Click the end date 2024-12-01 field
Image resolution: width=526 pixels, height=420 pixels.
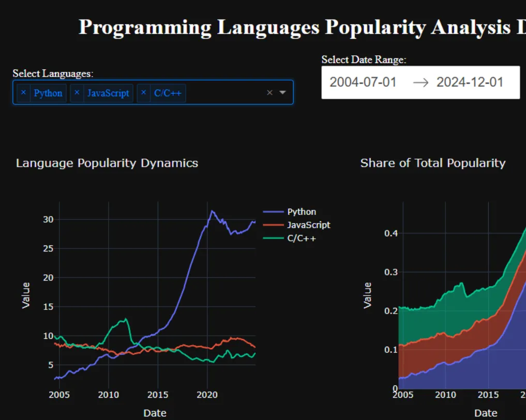[470, 82]
